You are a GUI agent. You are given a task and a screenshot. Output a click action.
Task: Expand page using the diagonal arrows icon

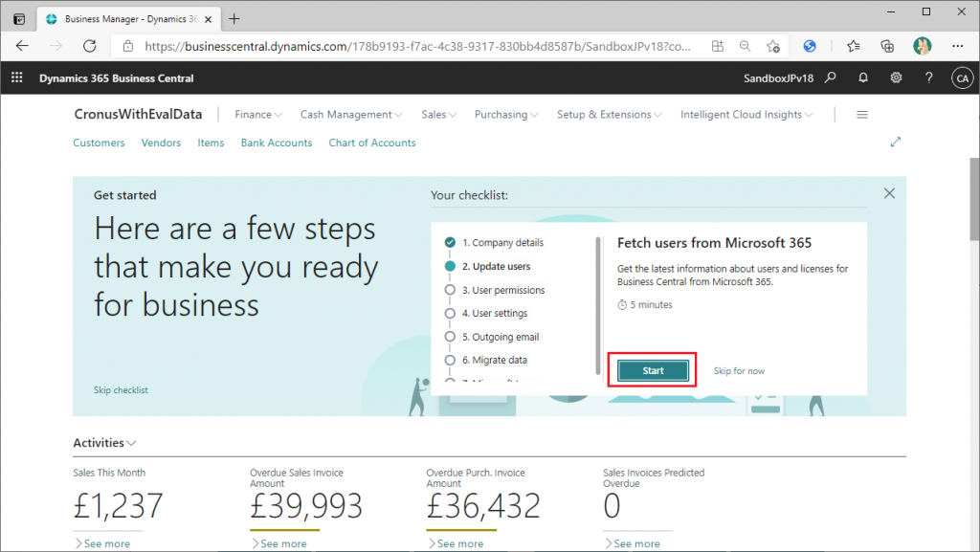tap(896, 143)
